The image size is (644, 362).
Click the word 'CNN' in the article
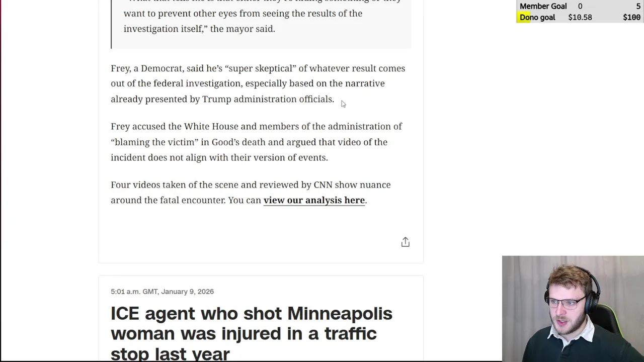(x=323, y=185)
